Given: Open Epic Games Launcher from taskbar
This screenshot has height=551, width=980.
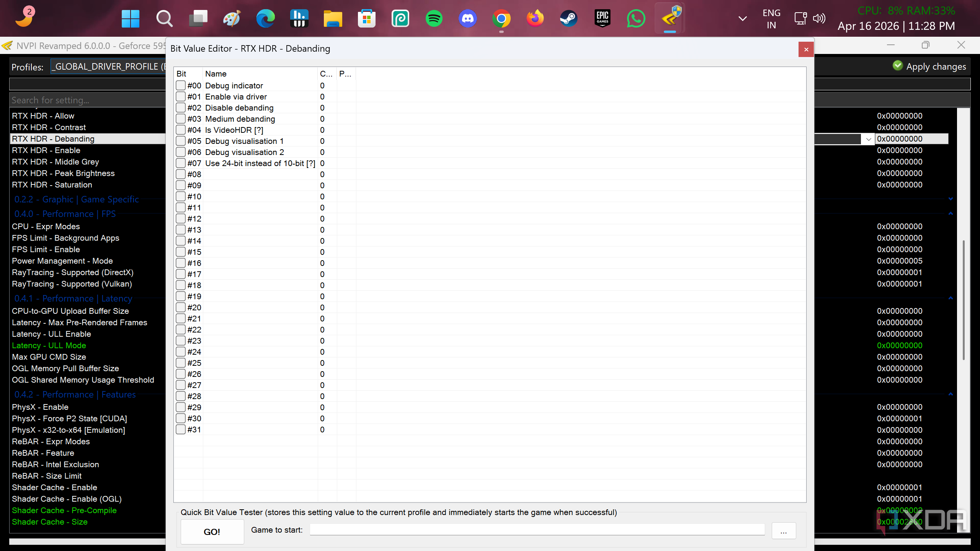Looking at the screenshot, I should click(602, 19).
